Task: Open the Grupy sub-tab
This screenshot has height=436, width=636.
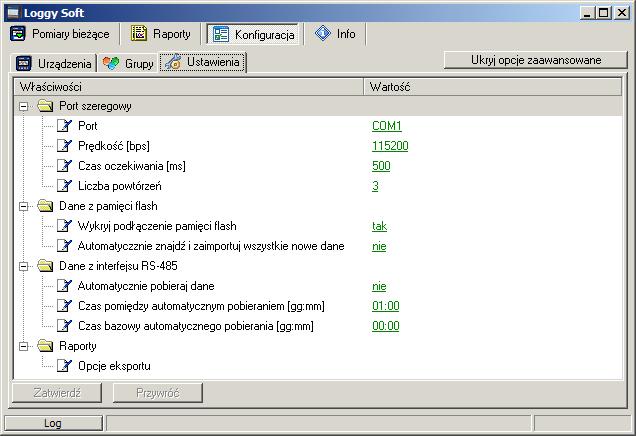Action: pyautogui.click(x=128, y=63)
